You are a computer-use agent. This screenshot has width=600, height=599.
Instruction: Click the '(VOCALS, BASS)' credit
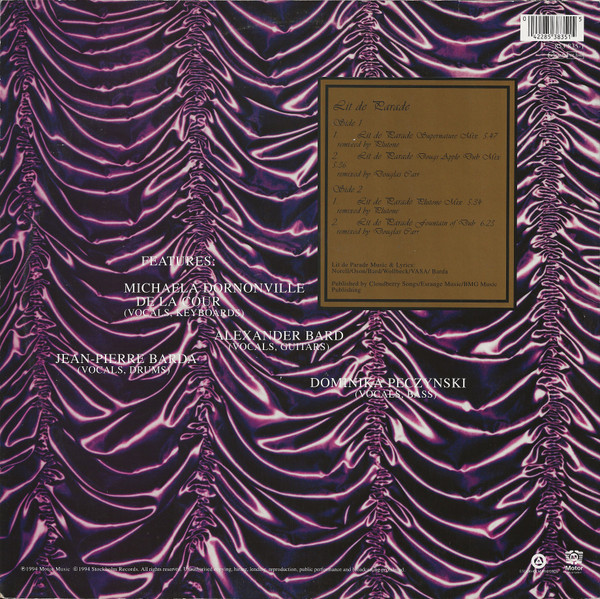[395, 394]
